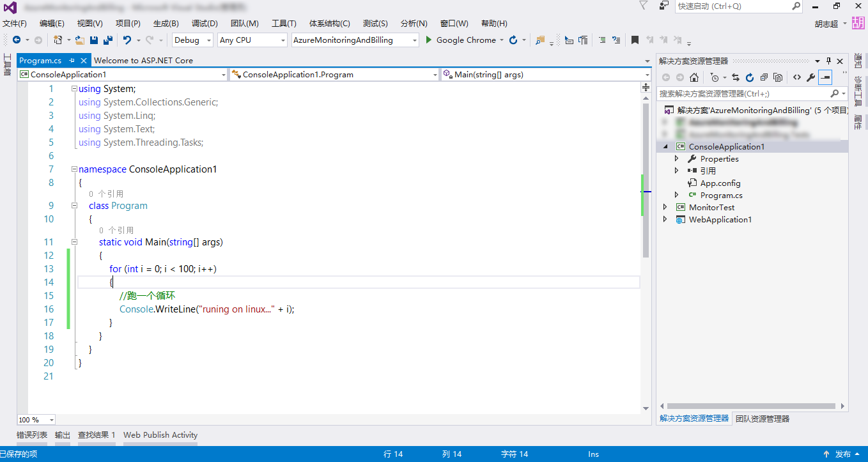Click Collapse All icon in Solution Explorer

pos(764,77)
